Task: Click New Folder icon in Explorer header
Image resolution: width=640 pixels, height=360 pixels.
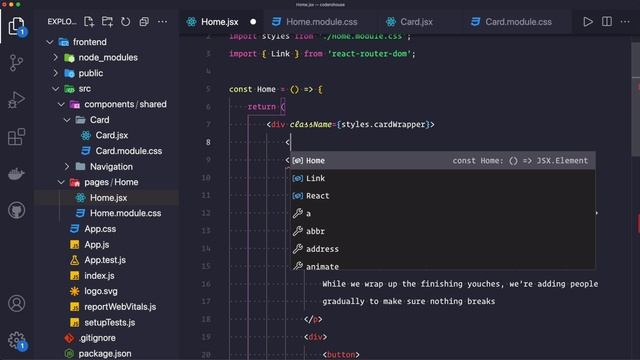Action: tap(107, 22)
